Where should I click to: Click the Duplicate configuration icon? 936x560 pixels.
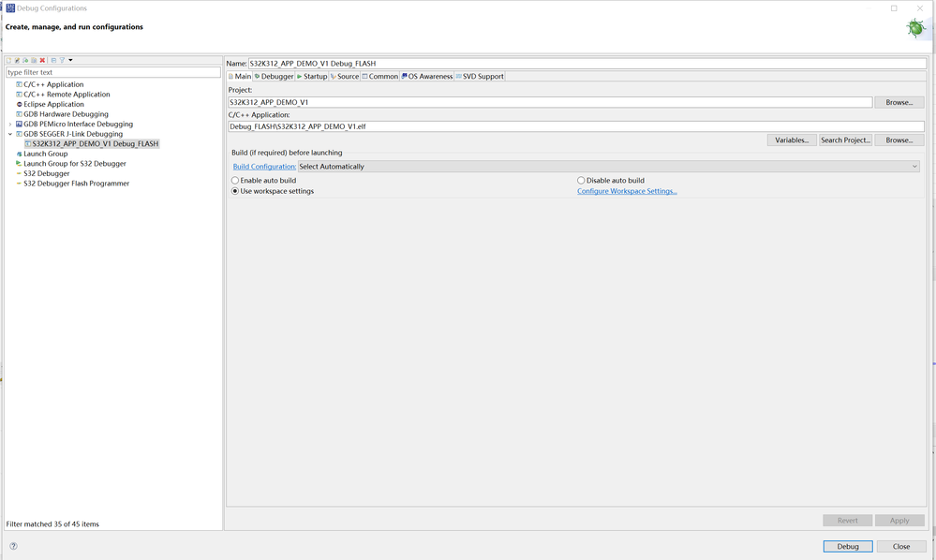click(x=34, y=60)
